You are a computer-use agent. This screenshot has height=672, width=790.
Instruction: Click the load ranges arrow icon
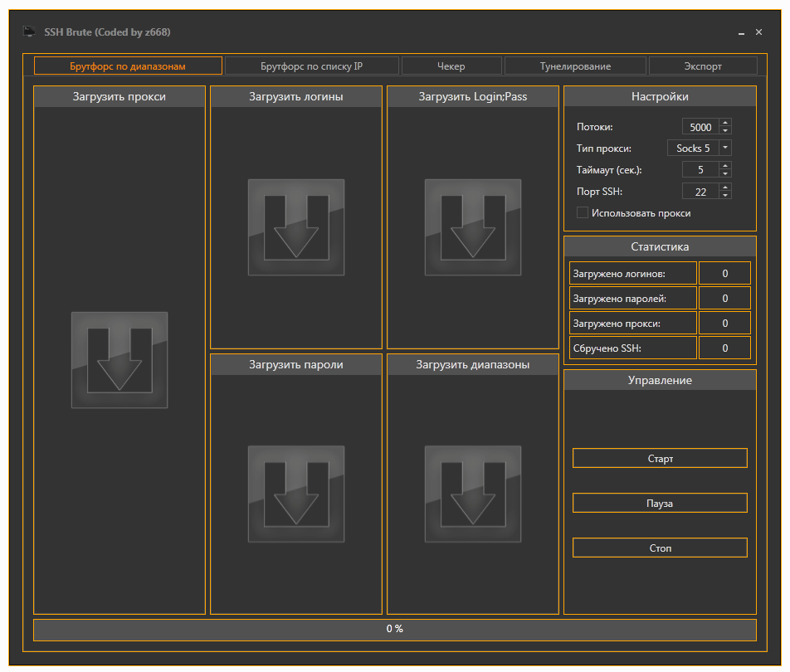coord(473,494)
